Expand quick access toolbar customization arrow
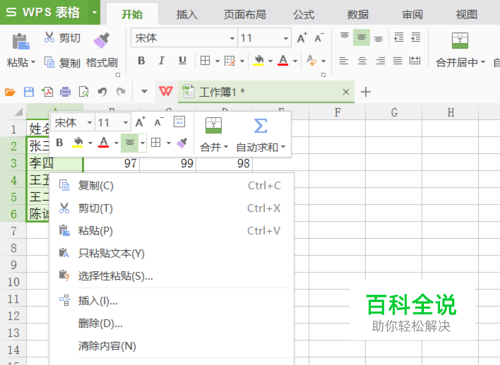The width and height of the screenshot is (500, 365). pos(144,91)
